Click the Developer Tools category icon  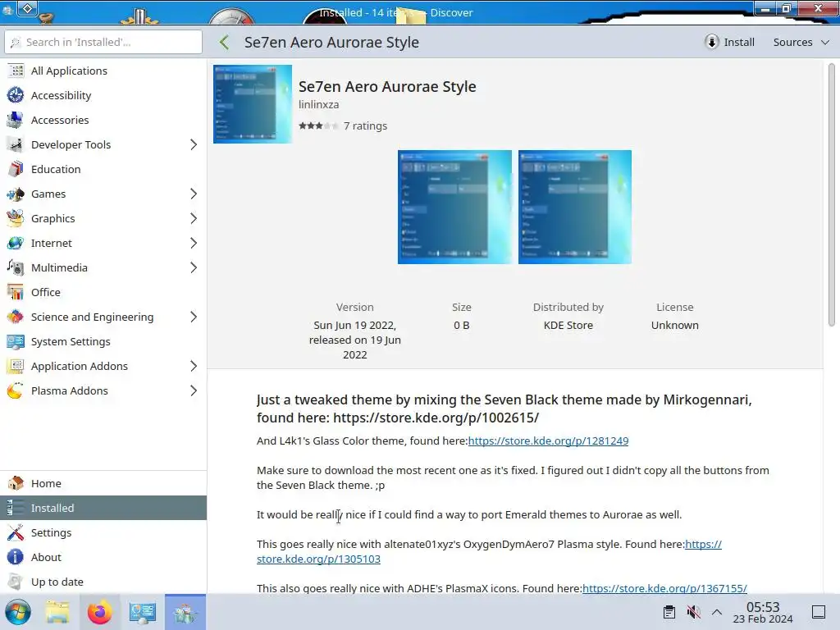tap(16, 144)
